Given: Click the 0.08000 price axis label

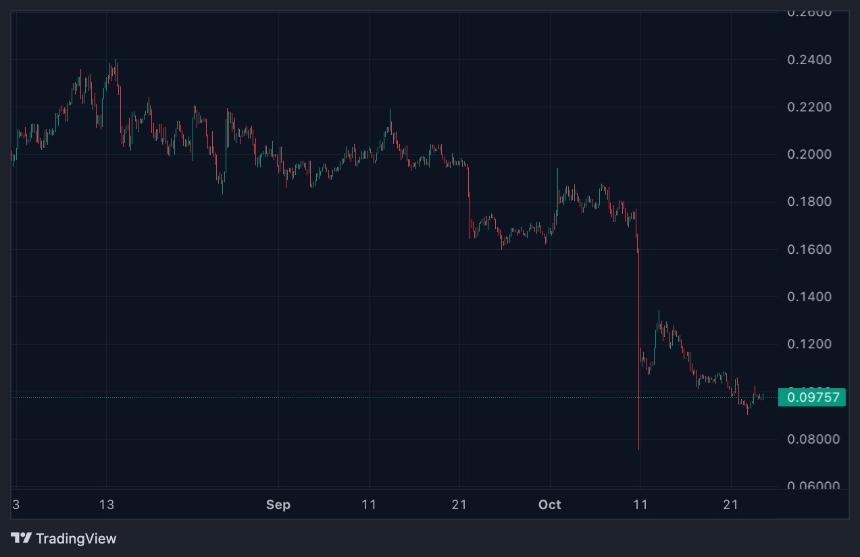Looking at the screenshot, I should (809, 439).
